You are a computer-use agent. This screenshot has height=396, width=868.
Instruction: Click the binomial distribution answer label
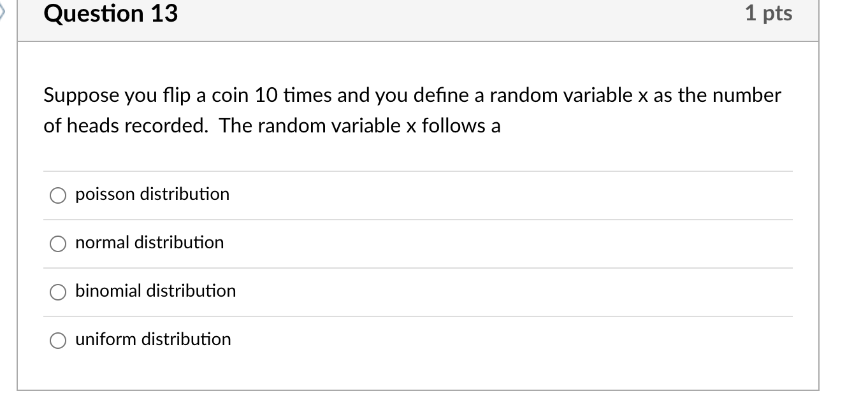click(156, 292)
